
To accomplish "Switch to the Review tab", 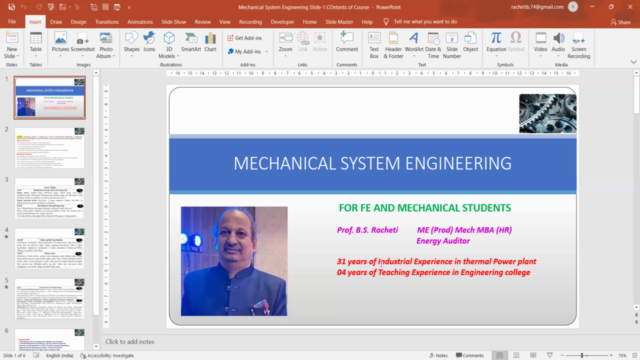I will (x=202, y=22).
